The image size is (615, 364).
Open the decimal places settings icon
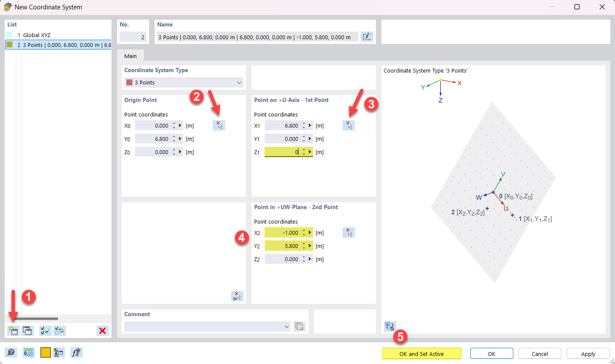point(28,352)
